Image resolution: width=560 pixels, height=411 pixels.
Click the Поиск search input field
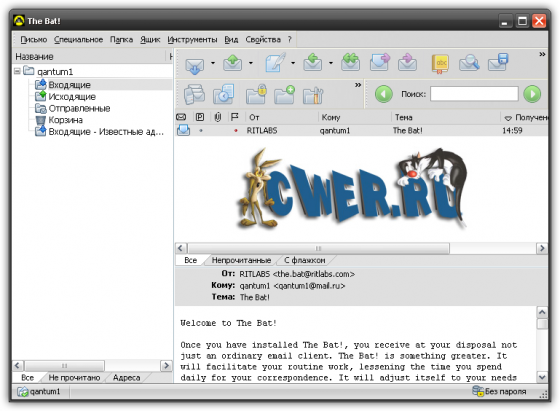(x=474, y=94)
